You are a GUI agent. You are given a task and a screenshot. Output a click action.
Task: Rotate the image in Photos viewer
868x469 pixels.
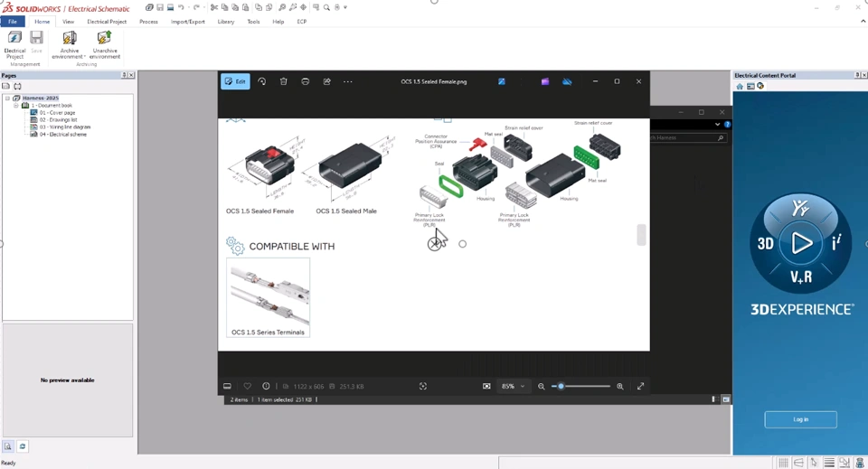262,81
